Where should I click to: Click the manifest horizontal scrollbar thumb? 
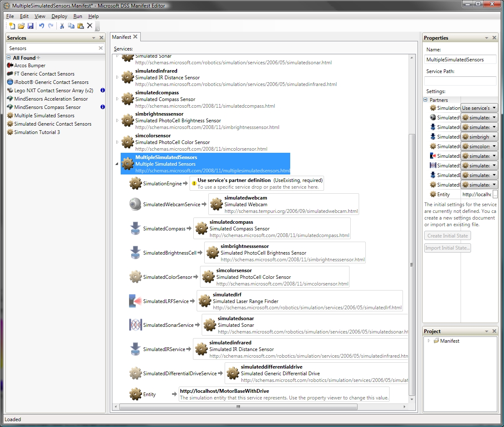pos(238,407)
